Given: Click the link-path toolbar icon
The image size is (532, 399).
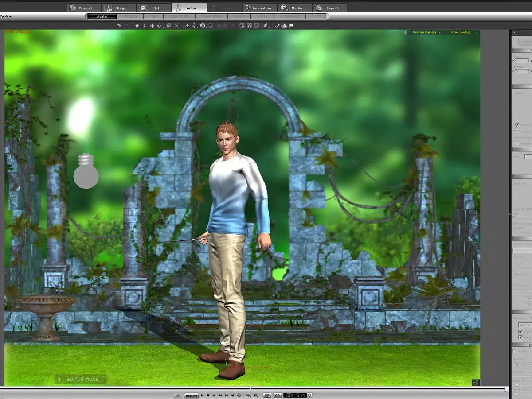Looking at the screenshot, I should (x=277, y=26).
